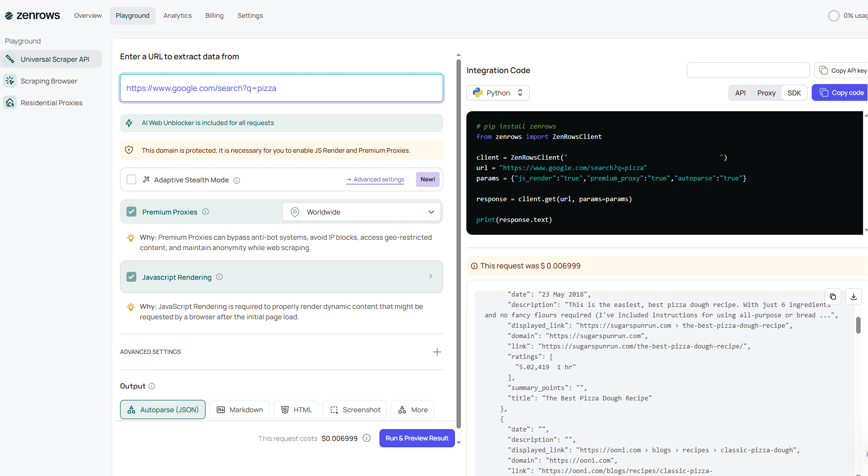Switch to the Analytics tab
The width and height of the screenshot is (868, 476).
(x=177, y=15)
